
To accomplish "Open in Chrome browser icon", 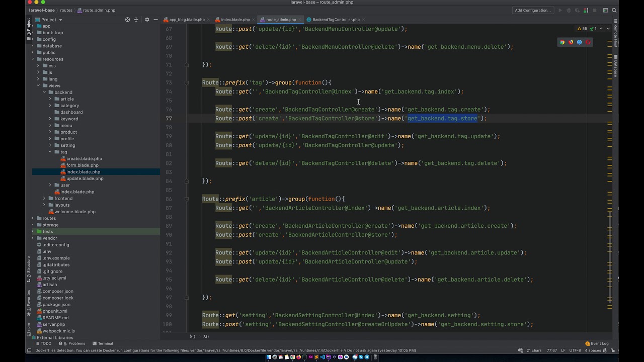I will point(562,42).
